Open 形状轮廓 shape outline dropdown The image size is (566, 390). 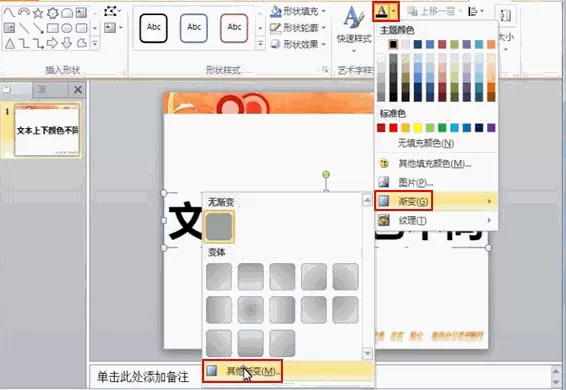click(x=297, y=28)
